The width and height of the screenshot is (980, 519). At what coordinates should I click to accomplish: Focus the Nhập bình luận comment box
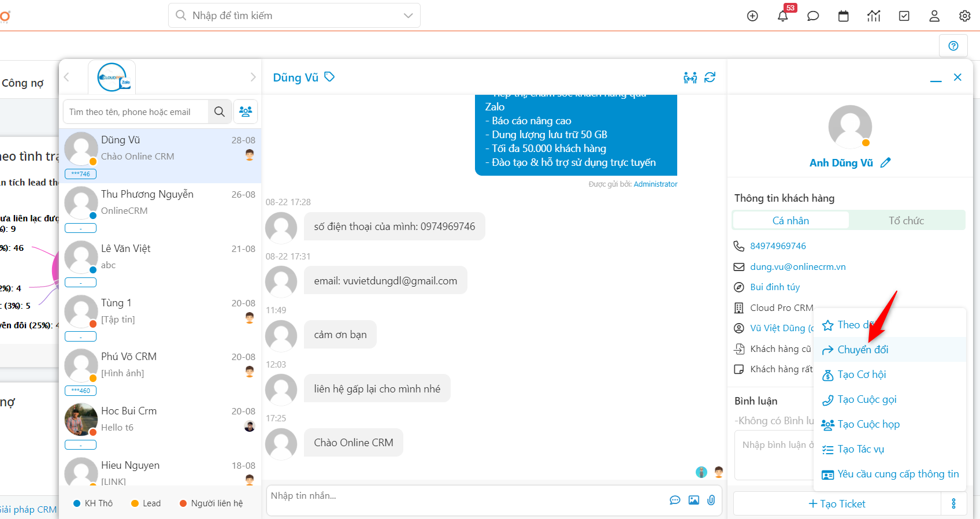click(774, 457)
